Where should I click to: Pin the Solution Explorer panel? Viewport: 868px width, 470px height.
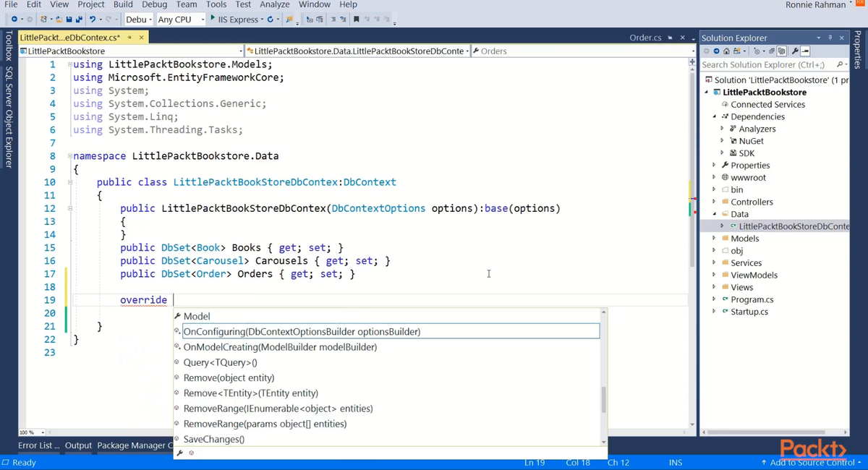pyautogui.click(x=830, y=38)
